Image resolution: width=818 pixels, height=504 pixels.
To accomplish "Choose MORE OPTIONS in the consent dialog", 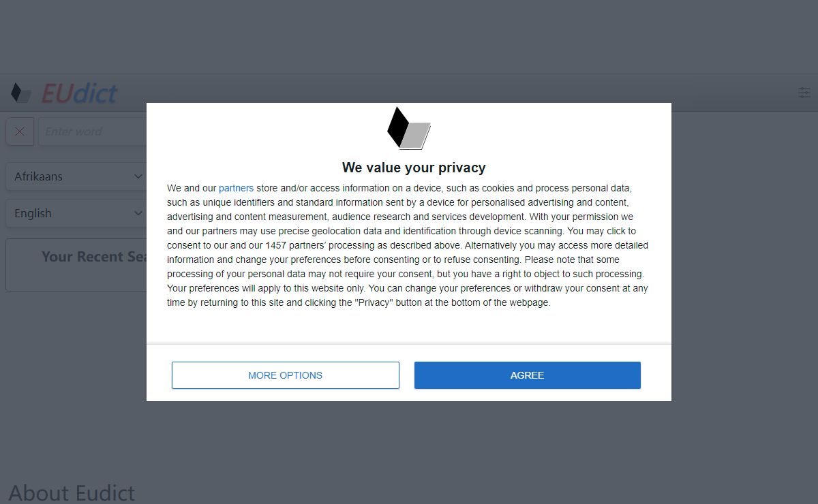I will click(286, 375).
